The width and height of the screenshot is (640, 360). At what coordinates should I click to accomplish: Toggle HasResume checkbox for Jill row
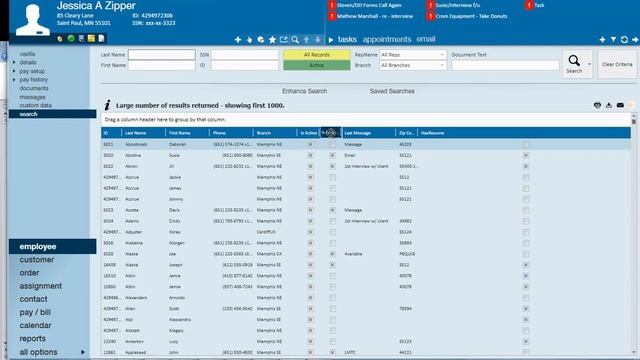[526, 167]
